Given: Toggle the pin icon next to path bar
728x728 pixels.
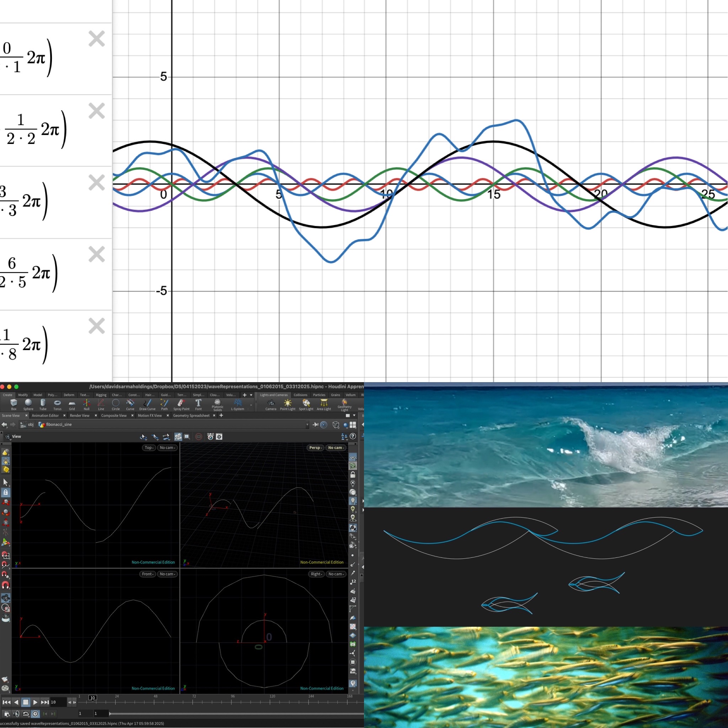Looking at the screenshot, I should point(315,425).
